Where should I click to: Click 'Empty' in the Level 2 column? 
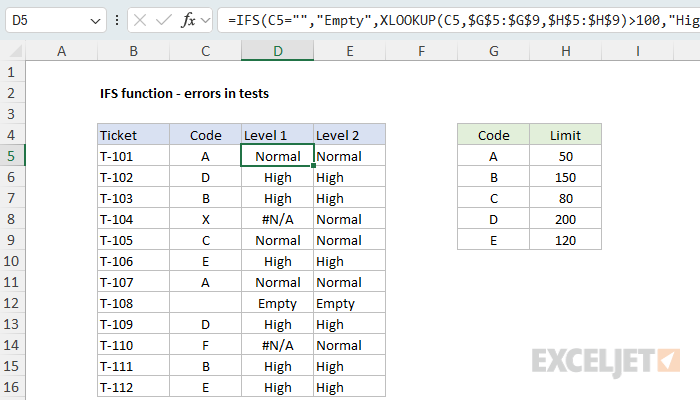[350, 303]
